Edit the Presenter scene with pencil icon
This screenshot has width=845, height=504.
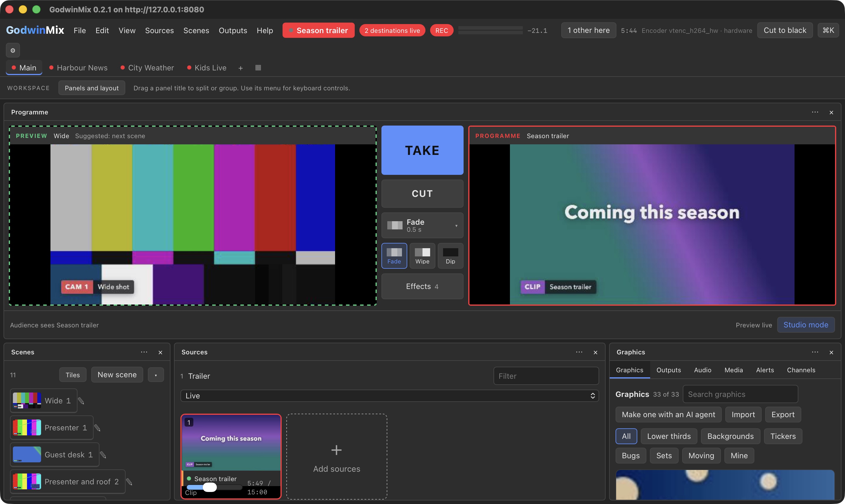[x=97, y=428]
